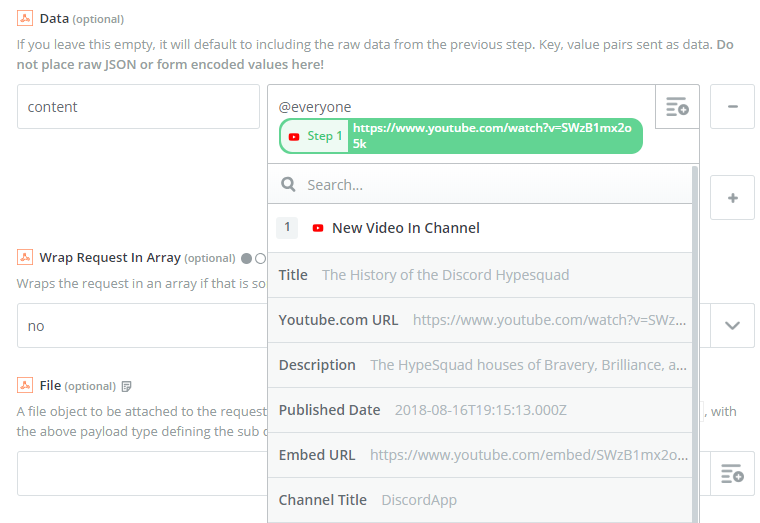This screenshot has width=760, height=523.
Task: Click the note icon after File (optional)
Action: [x=126, y=386]
